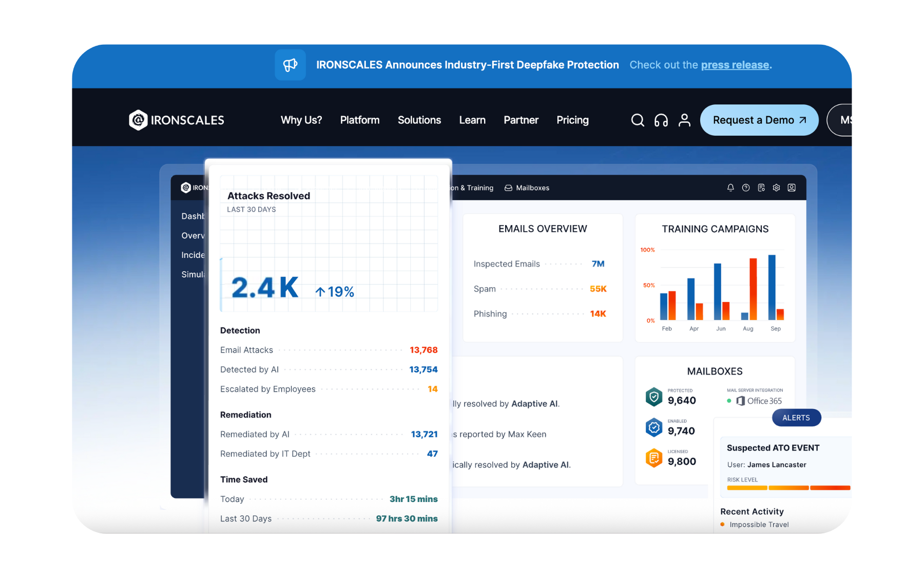The height and width of the screenshot is (578, 924).
Task: Click the Enabled 9,740 count
Action: tap(681, 431)
